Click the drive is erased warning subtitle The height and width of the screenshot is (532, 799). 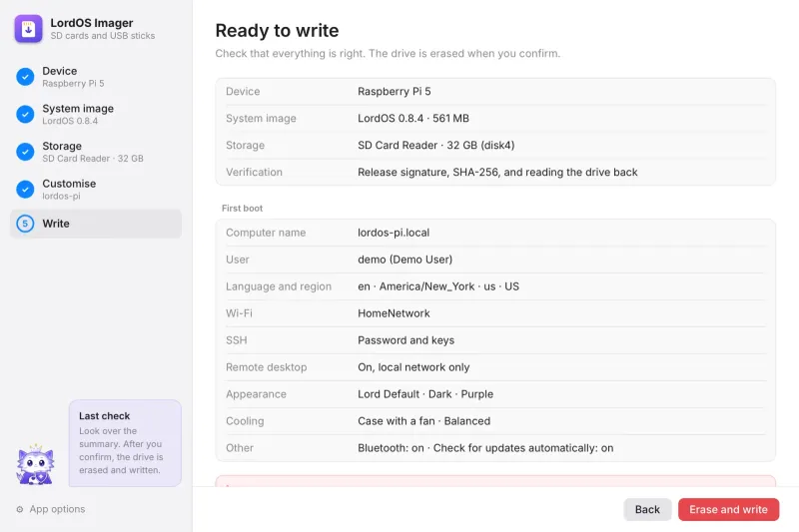tap(388, 54)
